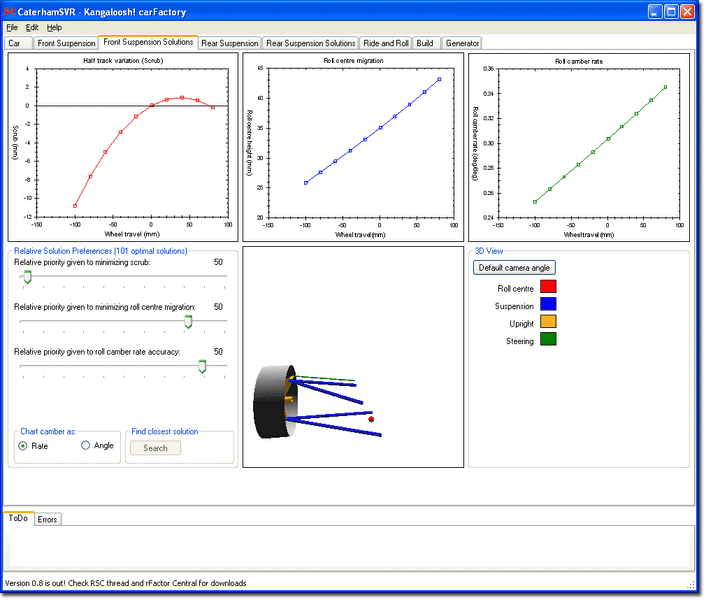
Task: Pick the Steering green color swatch
Action: 548,339
